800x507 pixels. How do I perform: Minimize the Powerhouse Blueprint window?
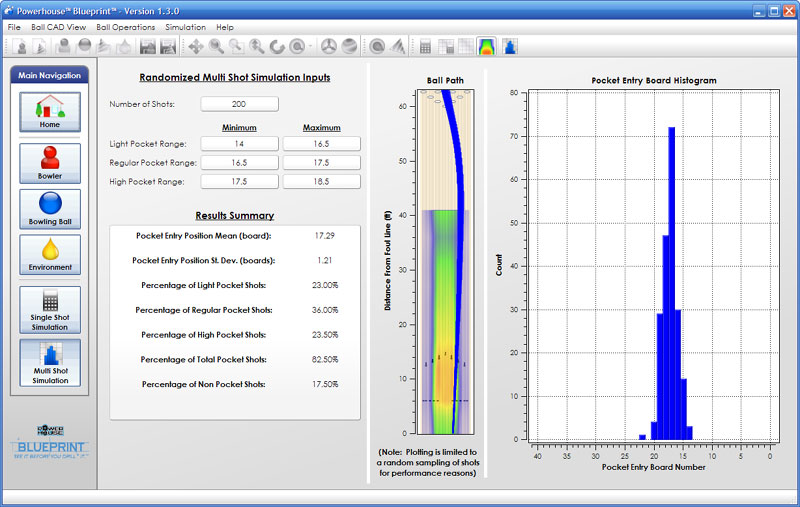tap(759, 11)
